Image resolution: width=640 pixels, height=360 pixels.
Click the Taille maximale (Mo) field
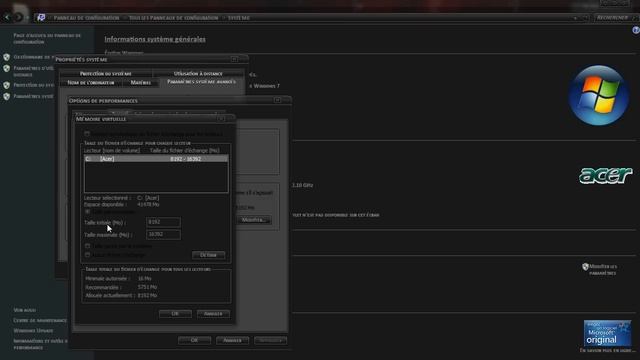[x=163, y=234]
